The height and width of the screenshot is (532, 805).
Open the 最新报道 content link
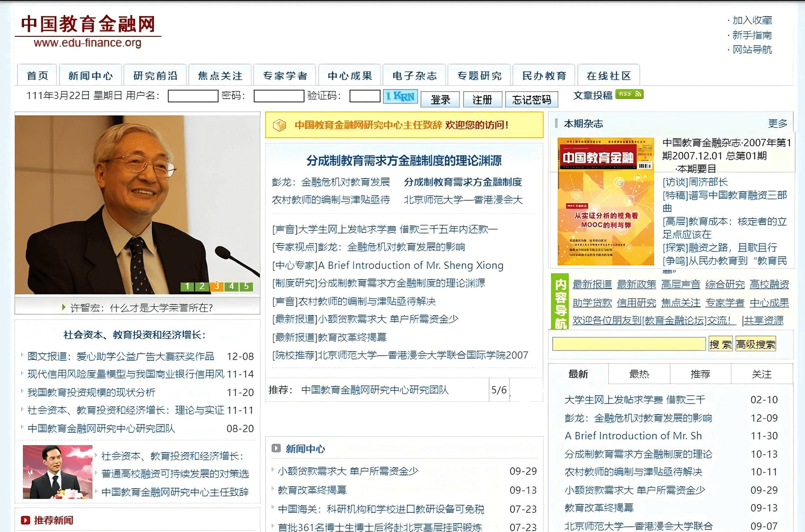(x=592, y=284)
